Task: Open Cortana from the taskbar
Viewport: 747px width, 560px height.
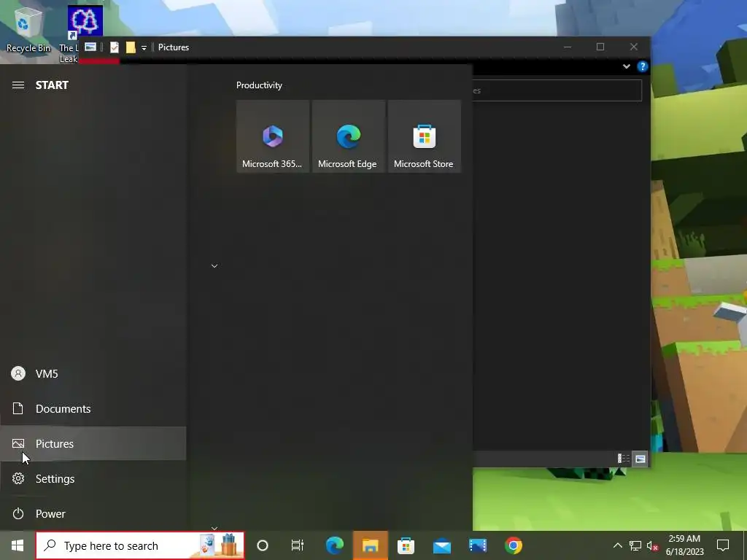Action: point(263,545)
